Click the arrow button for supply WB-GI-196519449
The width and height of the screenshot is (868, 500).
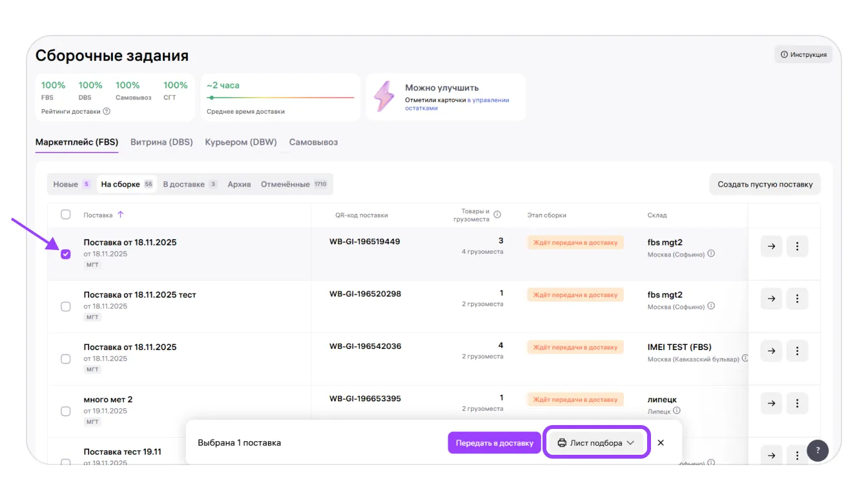(x=771, y=246)
